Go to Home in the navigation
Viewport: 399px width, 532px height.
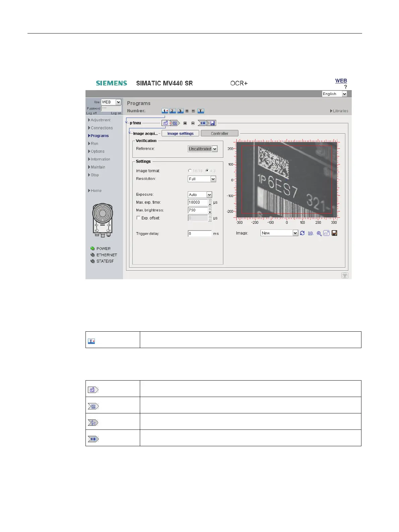tap(95, 191)
